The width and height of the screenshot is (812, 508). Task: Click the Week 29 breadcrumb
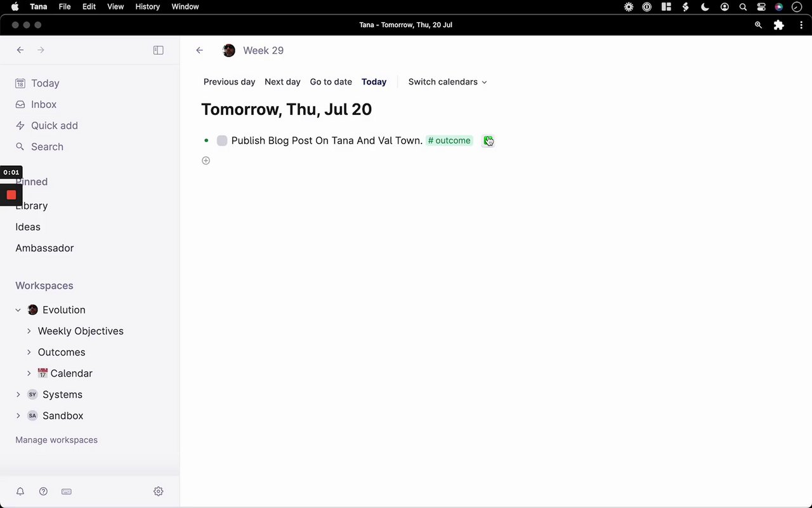(x=263, y=51)
